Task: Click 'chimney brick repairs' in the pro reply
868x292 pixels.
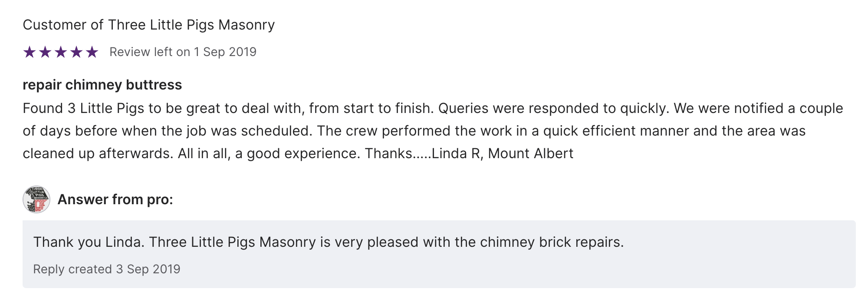Action: click(551, 242)
